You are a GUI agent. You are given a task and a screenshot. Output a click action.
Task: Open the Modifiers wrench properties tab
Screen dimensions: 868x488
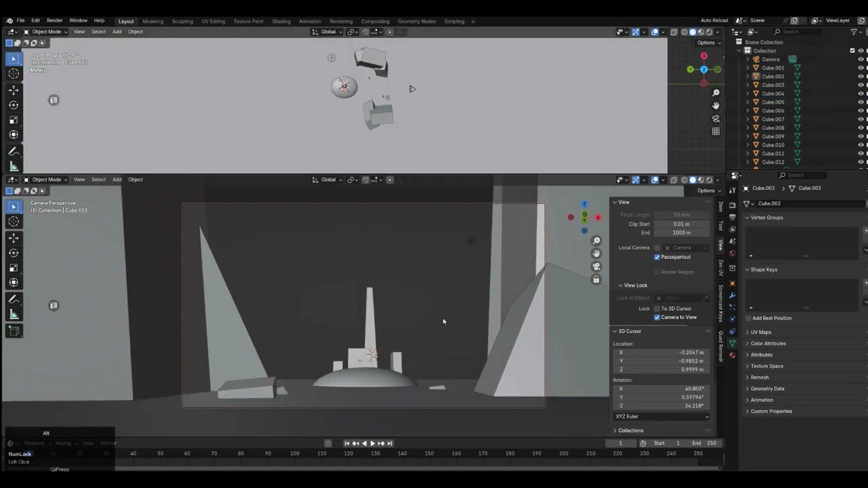732,296
